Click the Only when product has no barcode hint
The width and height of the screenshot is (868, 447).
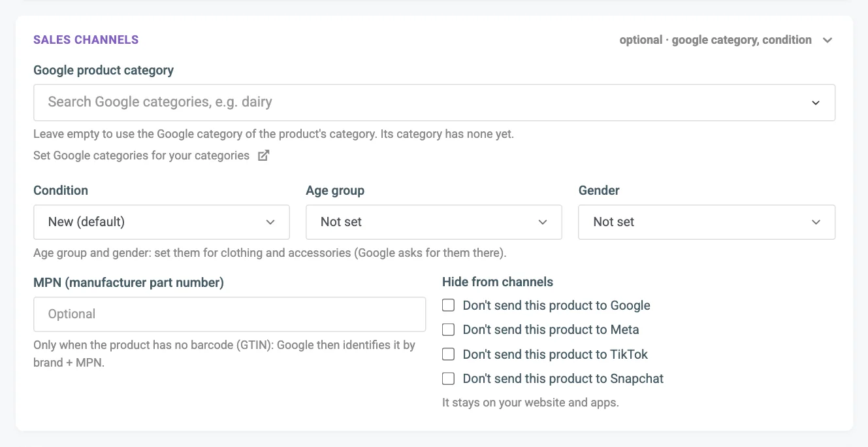coord(224,354)
